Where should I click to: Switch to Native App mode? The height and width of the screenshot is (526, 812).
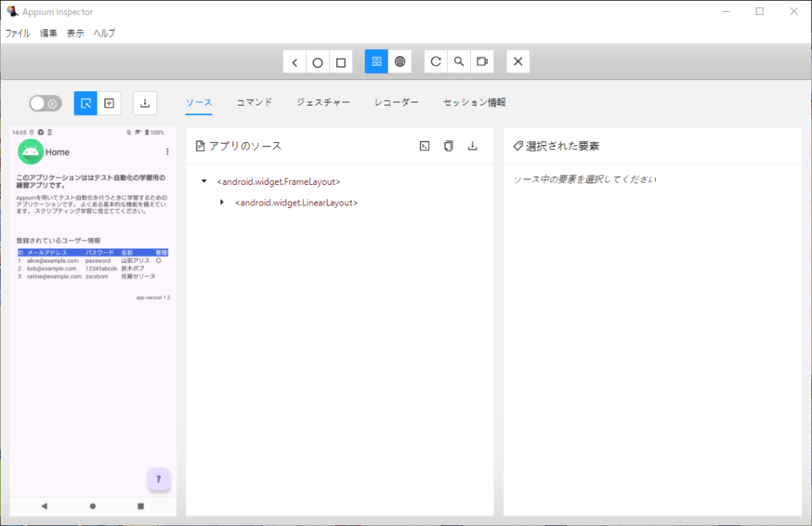[377, 62]
